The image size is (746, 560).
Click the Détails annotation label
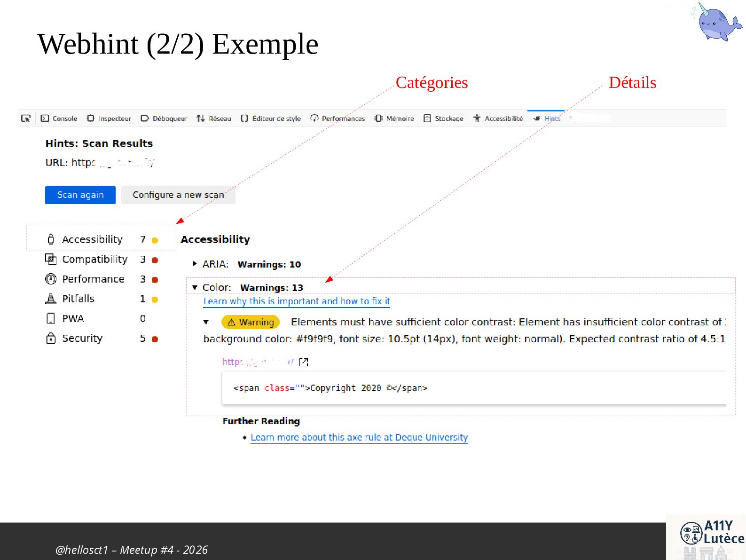coord(632,82)
